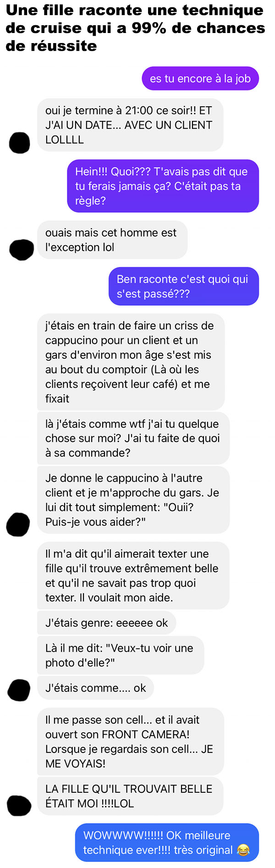Select the 'FRONT CAMERA' message bubble
Screen dimensions: 275x868
point(131,742)
